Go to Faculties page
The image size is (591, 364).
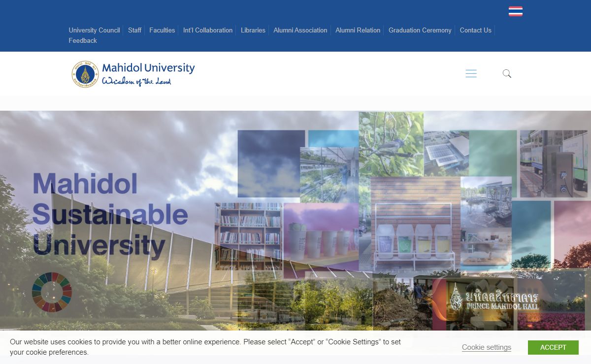pyautogui.click(x=162, y=30)
